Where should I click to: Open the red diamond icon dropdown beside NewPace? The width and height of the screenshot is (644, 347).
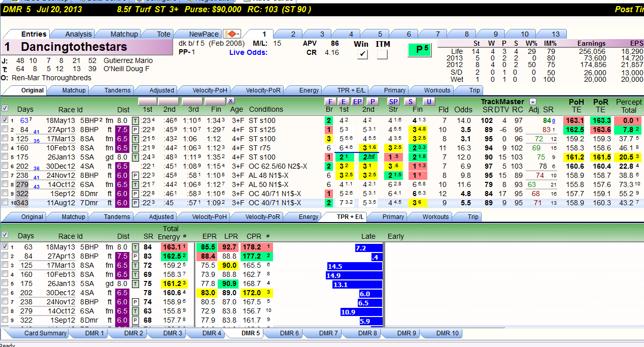(232, 34)
